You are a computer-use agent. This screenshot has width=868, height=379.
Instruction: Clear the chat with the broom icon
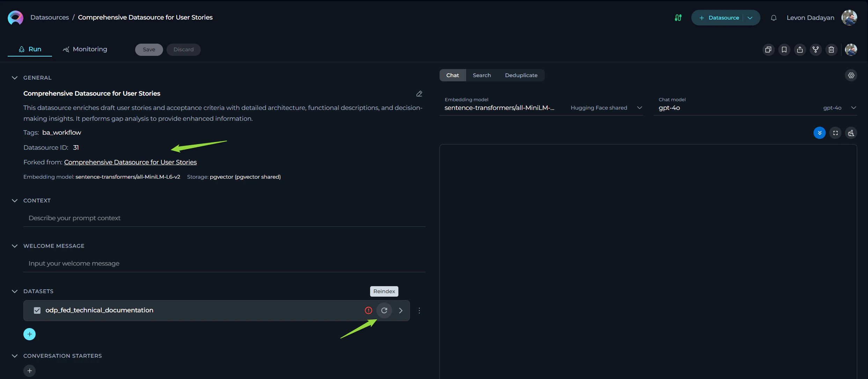pos(851,133)
